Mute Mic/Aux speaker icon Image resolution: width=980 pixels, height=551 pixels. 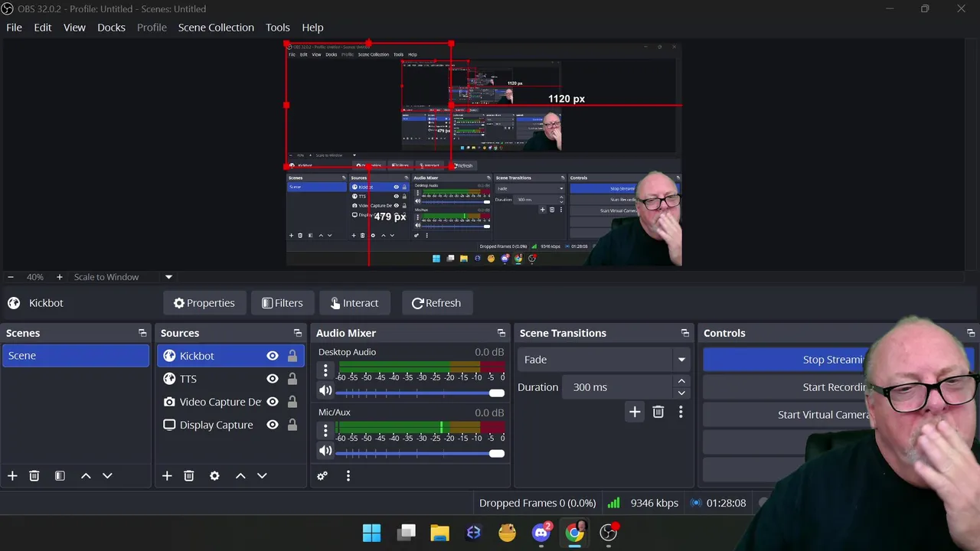tap(325, 452)
